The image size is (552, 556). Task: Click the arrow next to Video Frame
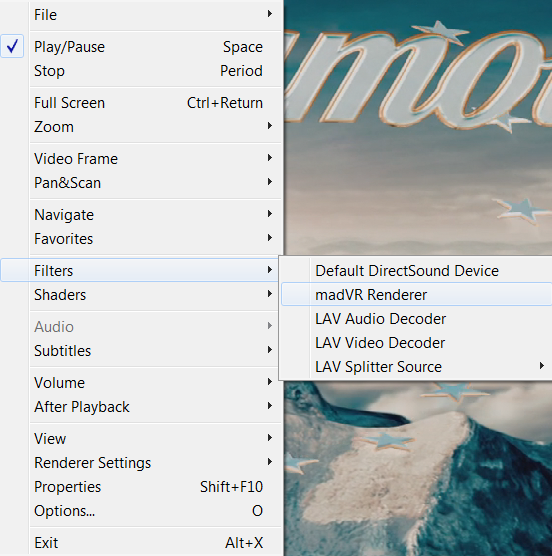click(270, 158)
